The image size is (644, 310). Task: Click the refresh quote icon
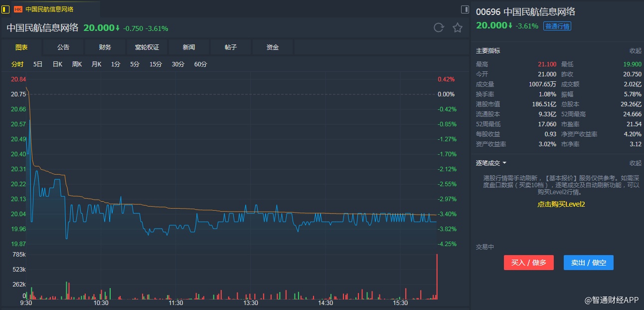click(439, 28)
